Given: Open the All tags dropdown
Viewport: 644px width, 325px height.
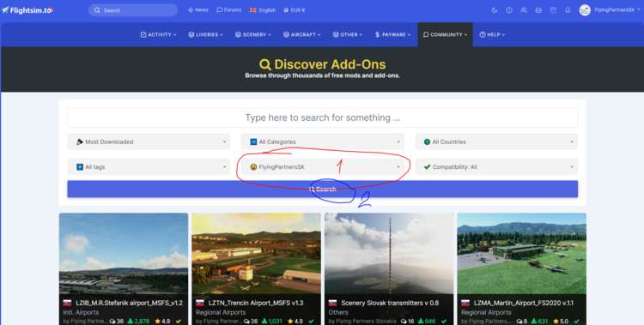Looking at the screenshot, I should pyautogui.click(x=149, y=167).
